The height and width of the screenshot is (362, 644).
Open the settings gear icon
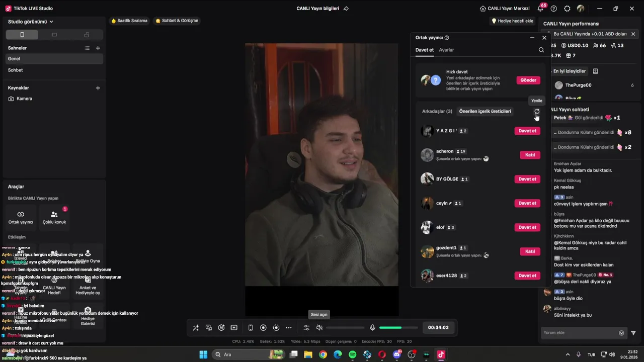click(x=567, y=9)
